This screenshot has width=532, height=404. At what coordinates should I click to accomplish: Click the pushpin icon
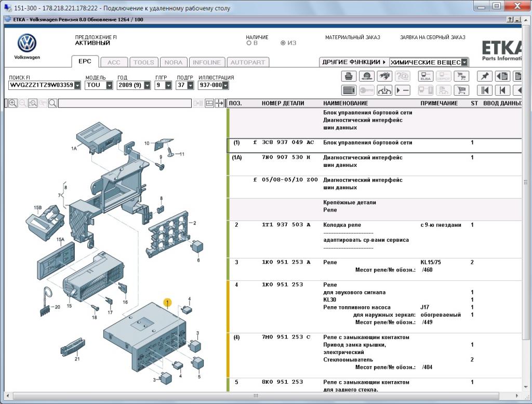(485, 76)
